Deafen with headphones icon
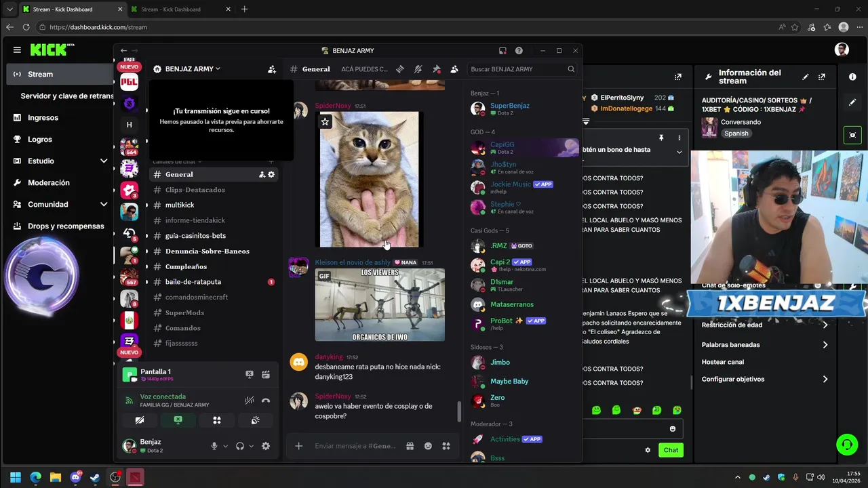Viewport: 868px width, 488px height. click(x=239, y=446)
